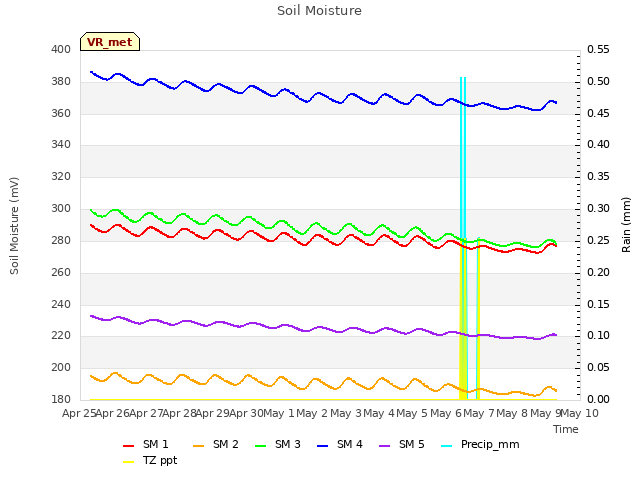Click the Soil Moisture chart title
This screenshot has height=480, width=640.
[319, 11]
